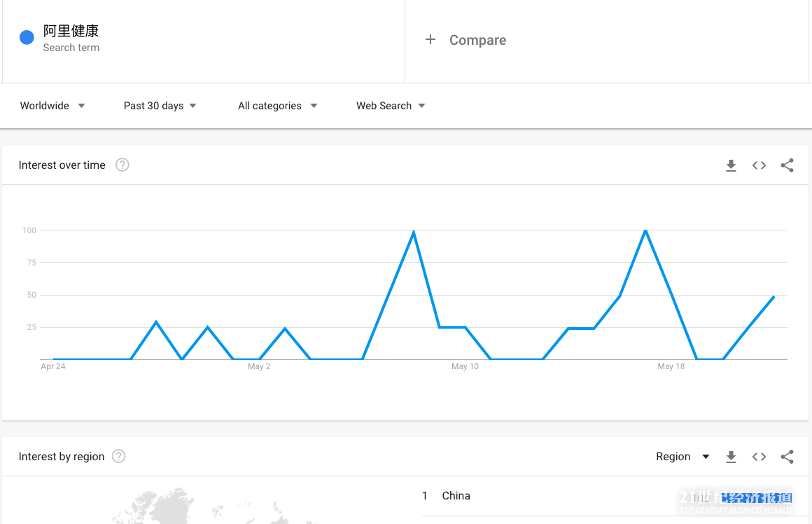
Task: Download the Interest by region data
Action: pos(731,457)
